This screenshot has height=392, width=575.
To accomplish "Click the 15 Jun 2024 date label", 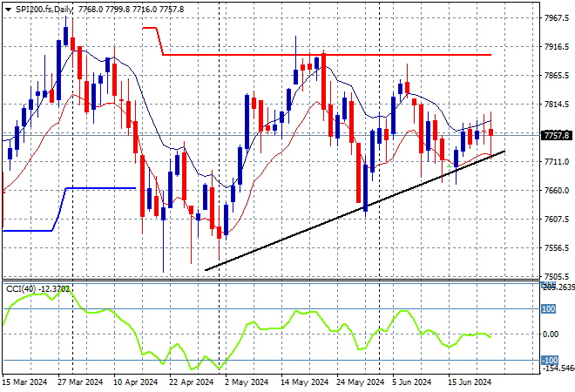I will coord(470,382).
